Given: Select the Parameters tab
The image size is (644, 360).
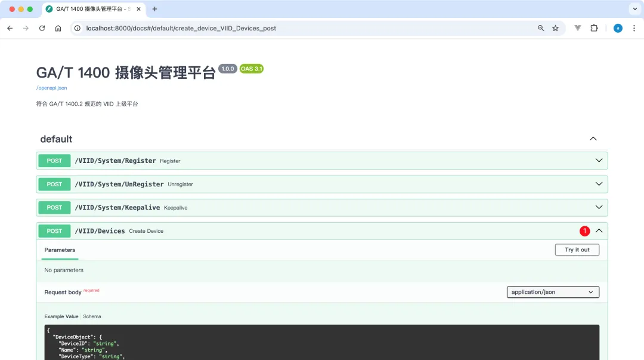Looking at the screenshot, I should [x=60, y=250].
